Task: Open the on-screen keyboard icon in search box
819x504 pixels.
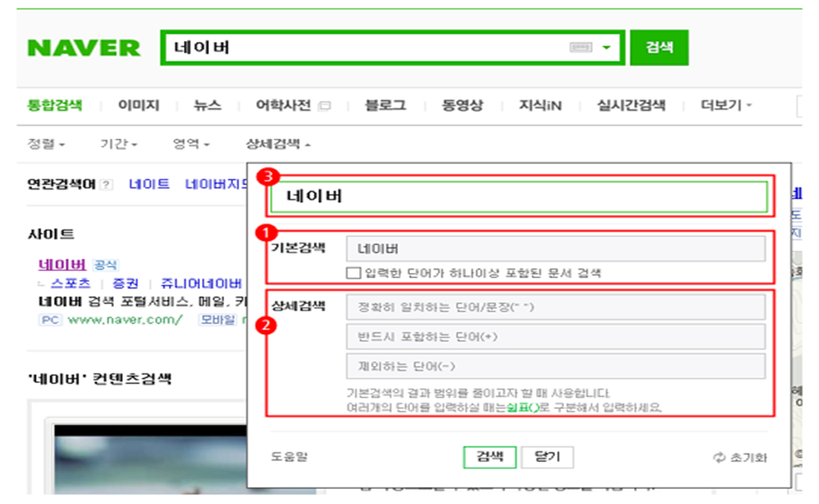Action: pos(581,47)
